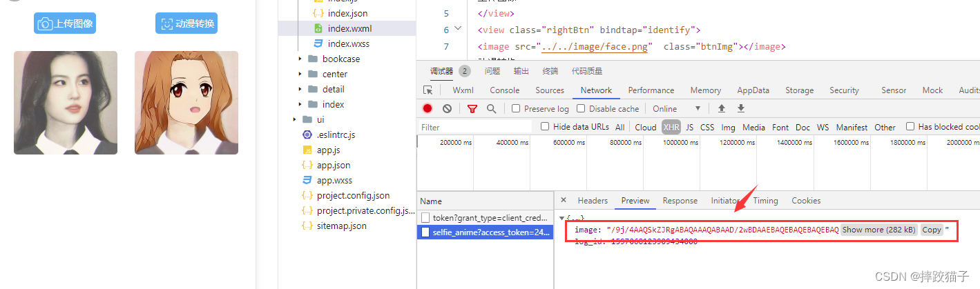Open sitemap.json in file tree

(342, 226)
